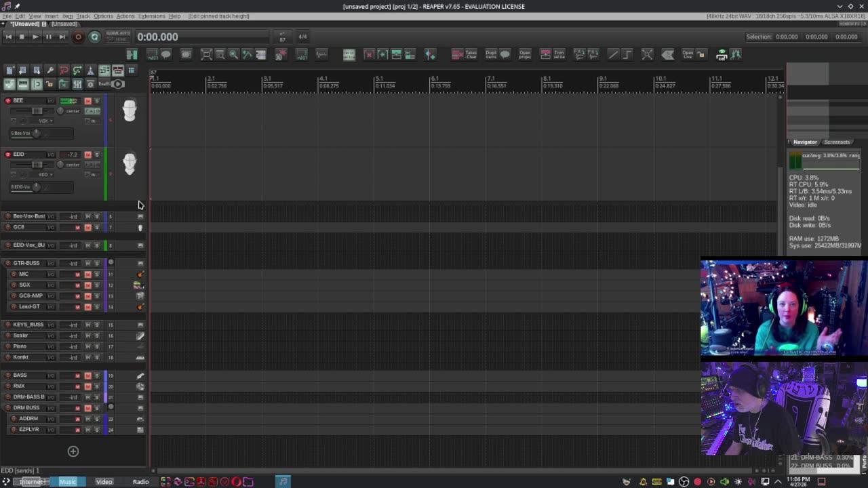Start playback with the Play button
868x488 pixels.
tap(35, 37)
